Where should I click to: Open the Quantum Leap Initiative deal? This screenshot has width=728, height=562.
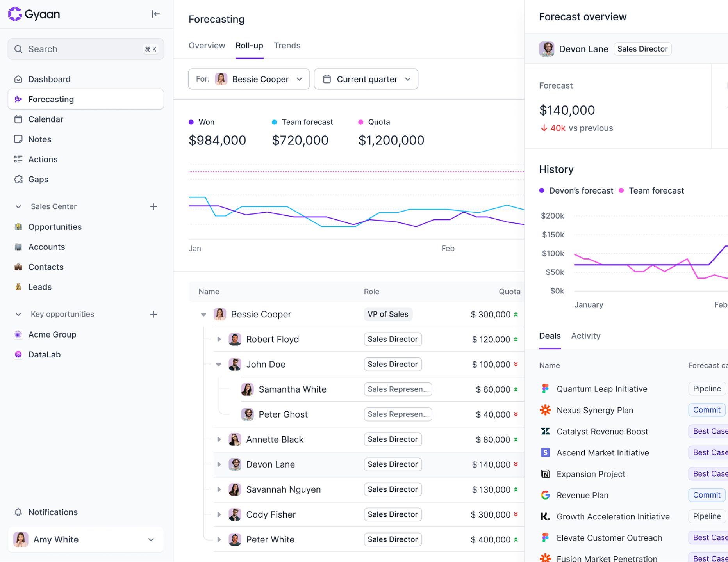[x=601, y=389]
